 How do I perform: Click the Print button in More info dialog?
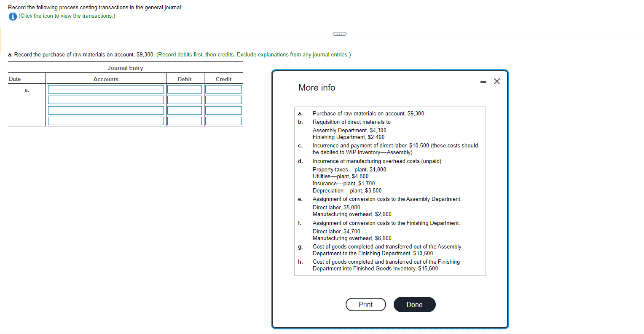[365, 304]
